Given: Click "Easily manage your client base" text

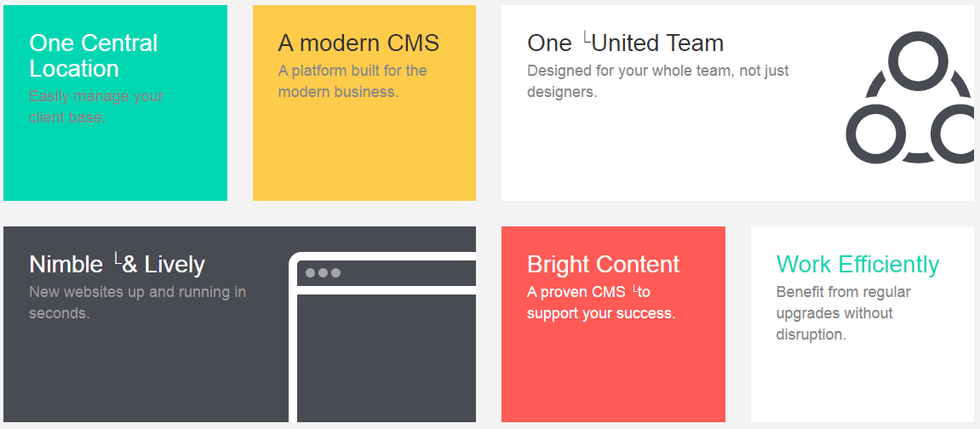Looking at the screenshot, I should [95, 106].
